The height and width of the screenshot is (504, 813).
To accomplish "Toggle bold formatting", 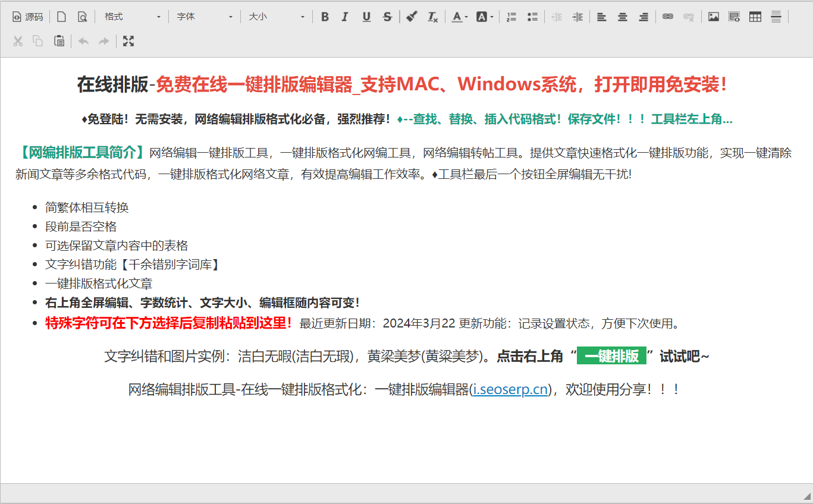I will click(x=325, y=17).
